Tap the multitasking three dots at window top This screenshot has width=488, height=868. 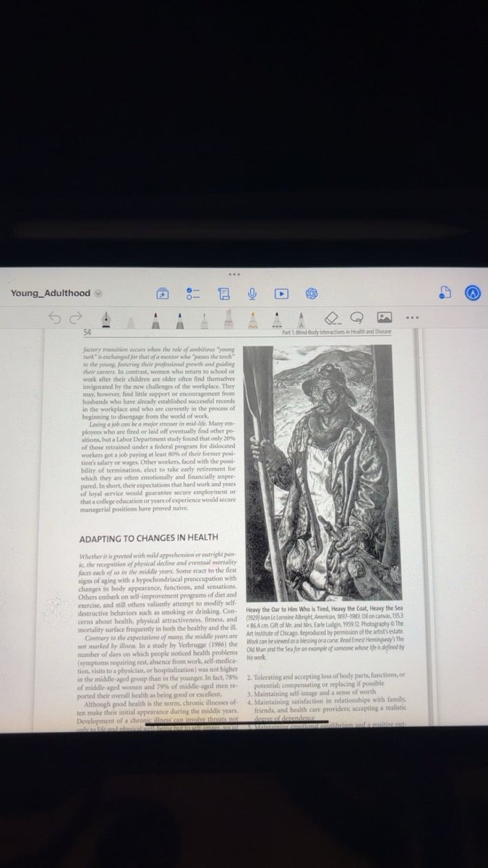[234, 274]
